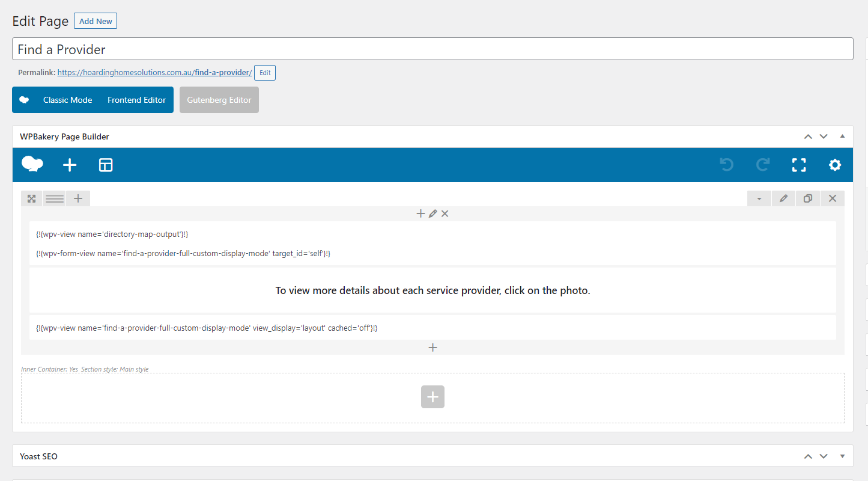Move WPBakery Page Builder panel up
This screenshot has width=868, height=481.
[808, 136]
